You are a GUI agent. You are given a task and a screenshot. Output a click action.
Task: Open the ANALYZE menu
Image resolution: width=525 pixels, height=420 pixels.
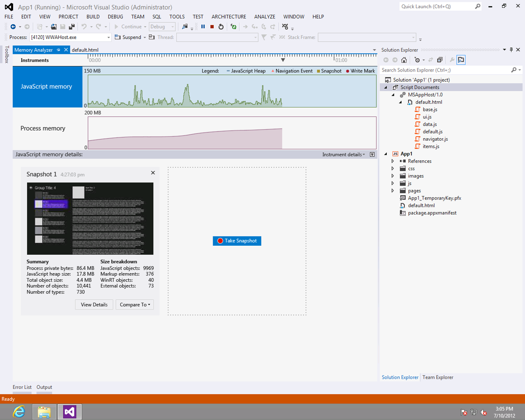(265, 17)
